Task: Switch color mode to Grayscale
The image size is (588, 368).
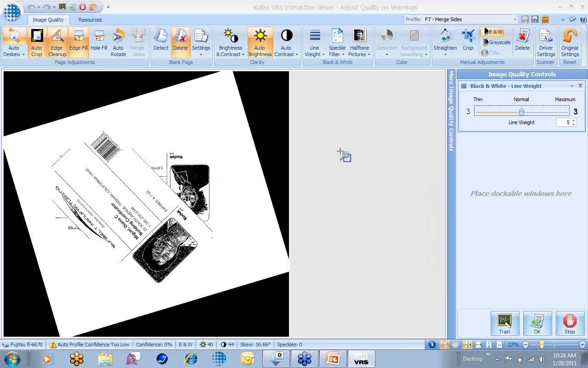Action: (496, 42)
